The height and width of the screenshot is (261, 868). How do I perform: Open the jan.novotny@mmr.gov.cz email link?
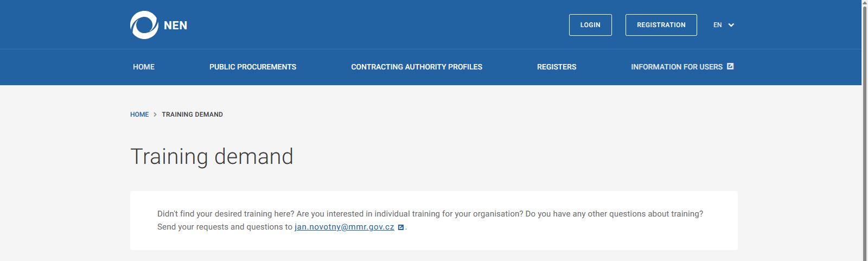coord(344,227)
